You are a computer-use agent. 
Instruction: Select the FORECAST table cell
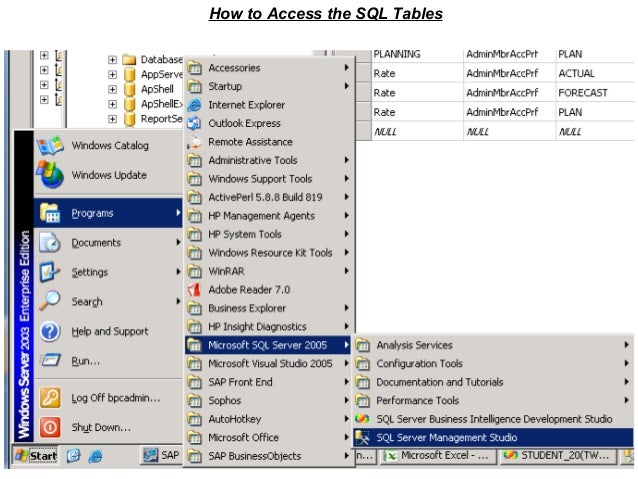pos(594,93)
